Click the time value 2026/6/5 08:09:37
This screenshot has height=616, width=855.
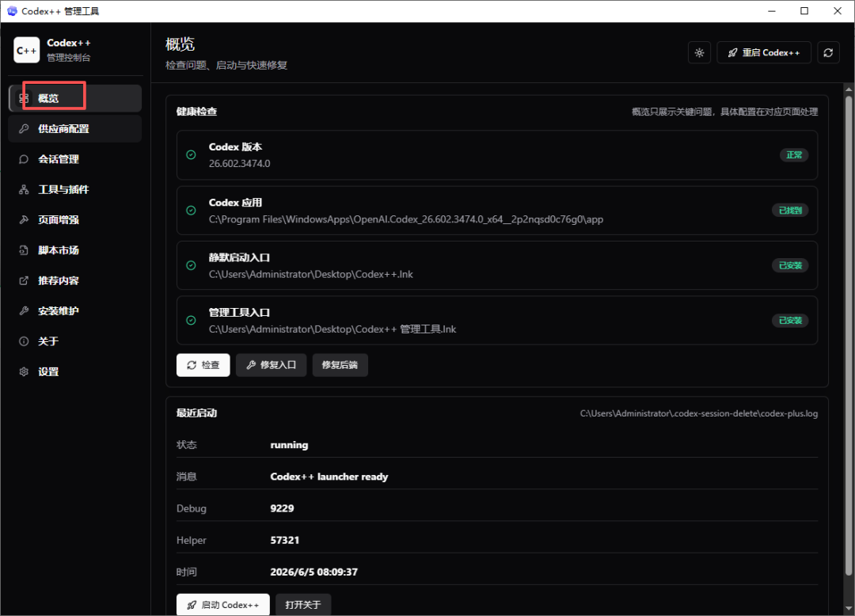tap(314, 572)
